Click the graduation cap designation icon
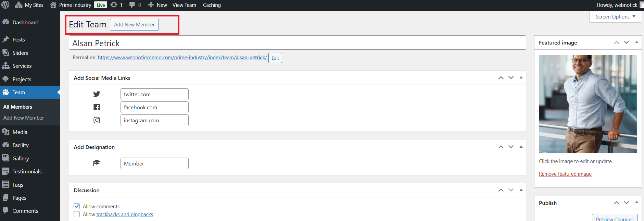Viewport: 644px width, 221px height. pyautogui.click(x=97, y=163)
